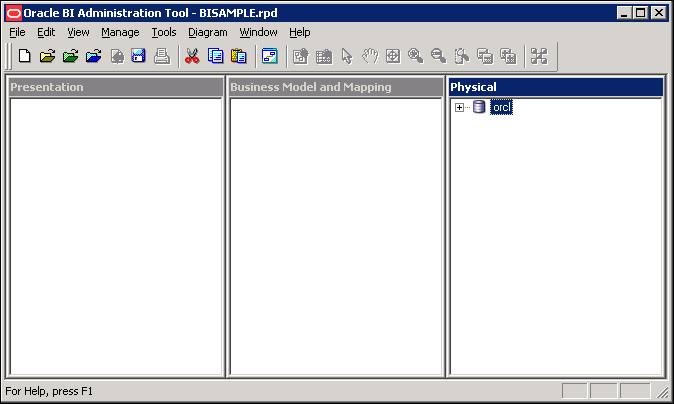Click the toolbar drag grip handle

[x=8, y=56]
